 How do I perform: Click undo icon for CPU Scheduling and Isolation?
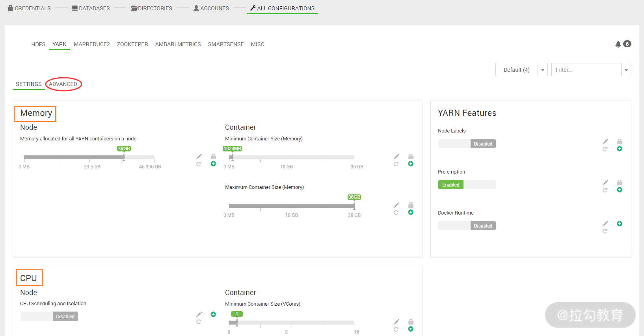tap(199, 322)
